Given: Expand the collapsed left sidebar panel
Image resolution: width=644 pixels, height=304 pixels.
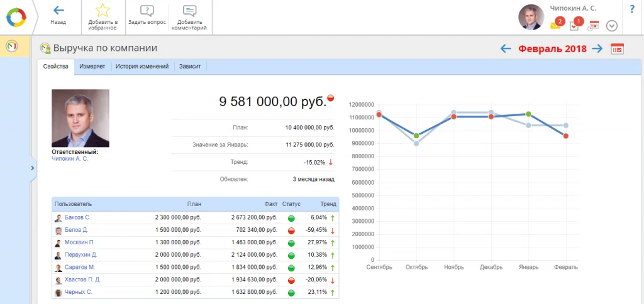Looking at the screenshot, I should point(32,168).
